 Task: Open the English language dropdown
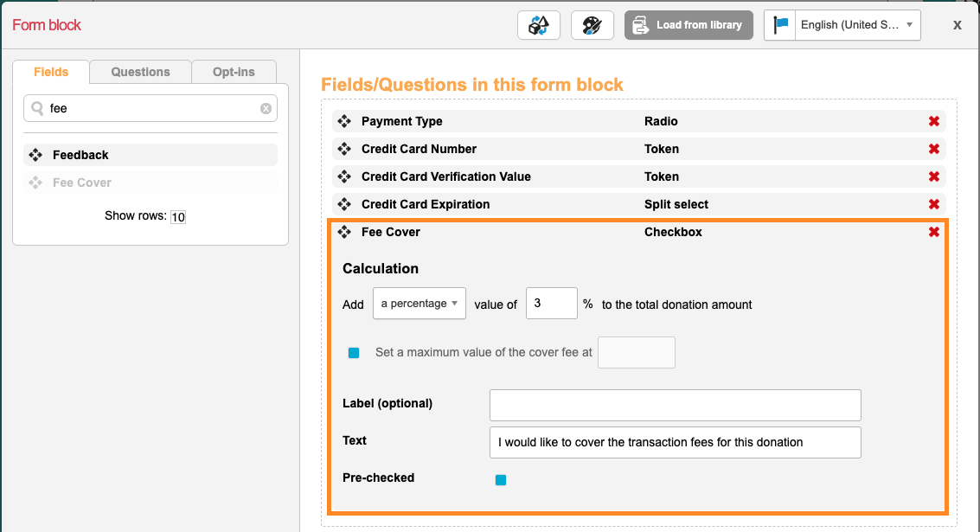coord(842,25)
